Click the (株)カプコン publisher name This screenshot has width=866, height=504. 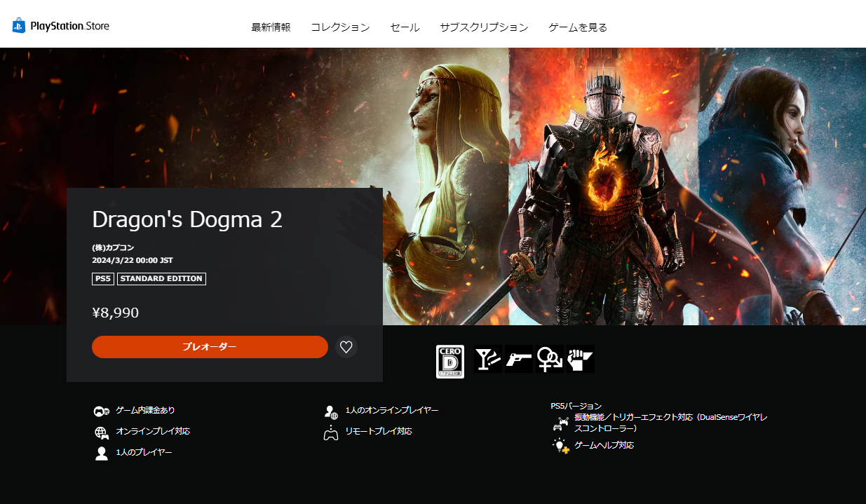click(x=113, y=247)
